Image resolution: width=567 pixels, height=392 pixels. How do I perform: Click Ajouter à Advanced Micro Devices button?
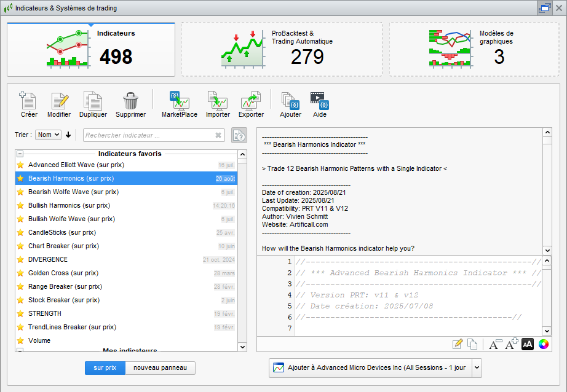(370, 368)
